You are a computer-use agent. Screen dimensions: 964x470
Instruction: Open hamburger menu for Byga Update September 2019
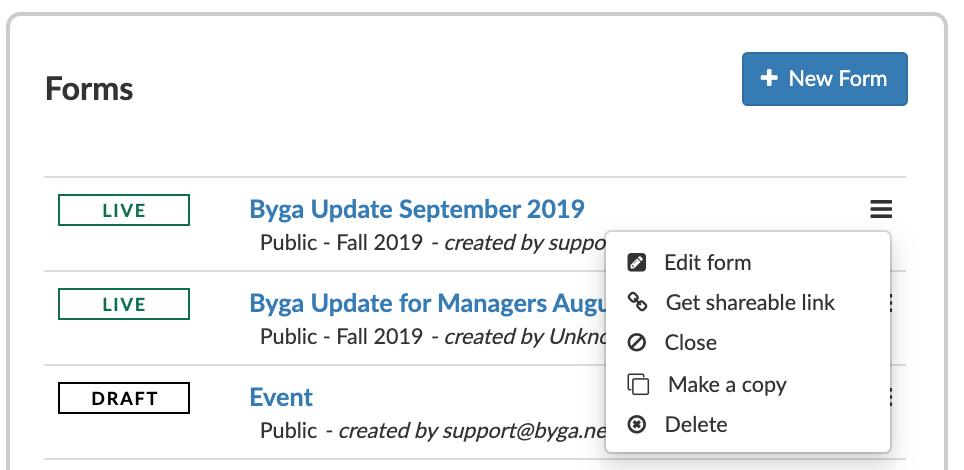(x=881, y=210)
